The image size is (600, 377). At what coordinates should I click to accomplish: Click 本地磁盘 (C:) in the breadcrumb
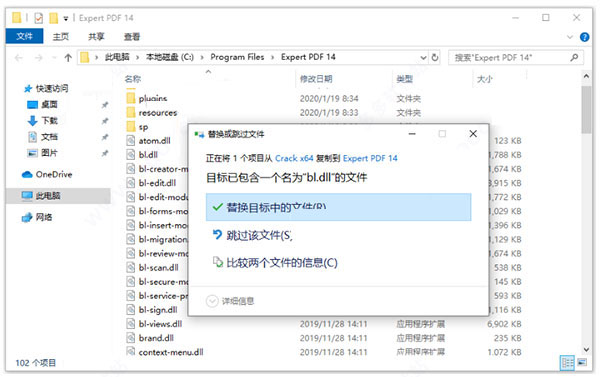pyautogui.click(x=170, y=57)
